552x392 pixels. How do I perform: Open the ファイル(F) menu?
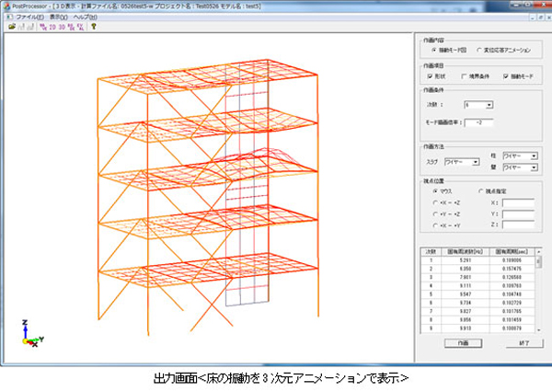coord(30,17)
